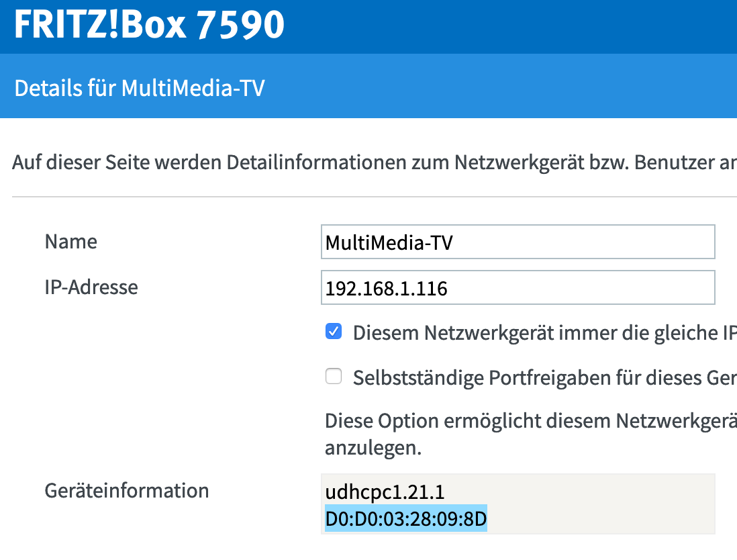Screen dimensions: 737x560
Task: Click the 'IP-Adresse' field label
Action: [91, 288]
